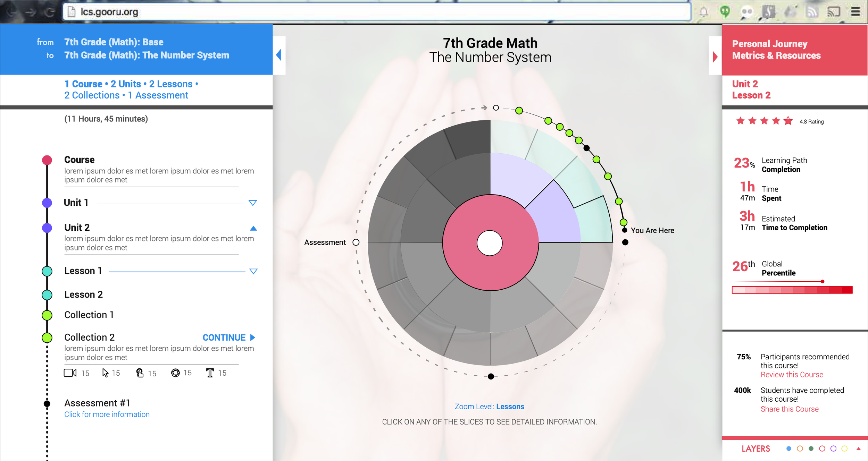Select Collection 1 in the path list
The height and width of the screenshot is (461, 868).
point(89,315)
